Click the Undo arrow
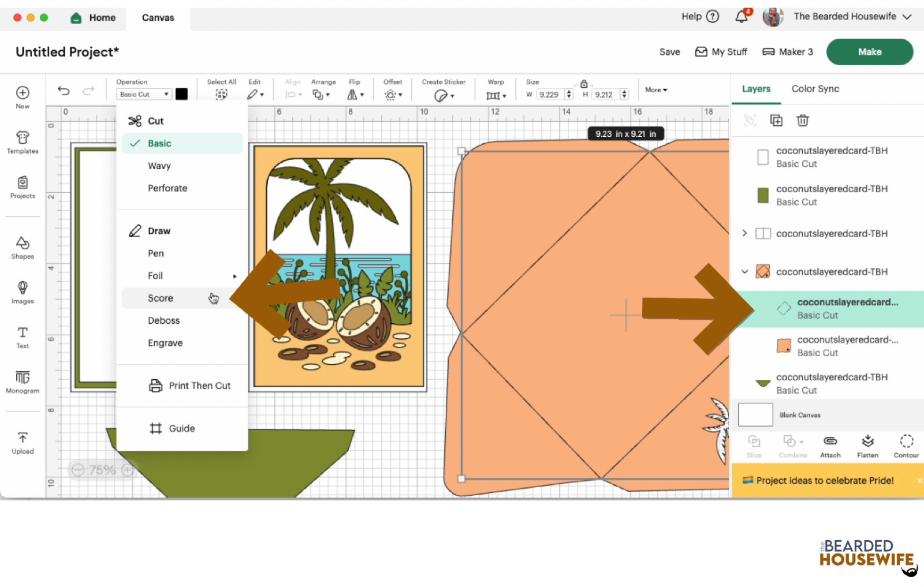This screenshot has width=924, height=587. (64, 91)
